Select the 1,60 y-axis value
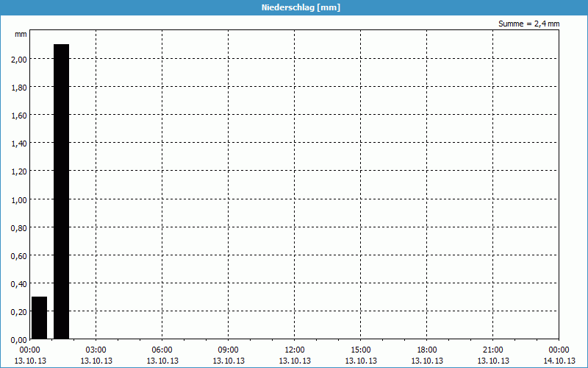The image size is (588, 368). point(19,116)
